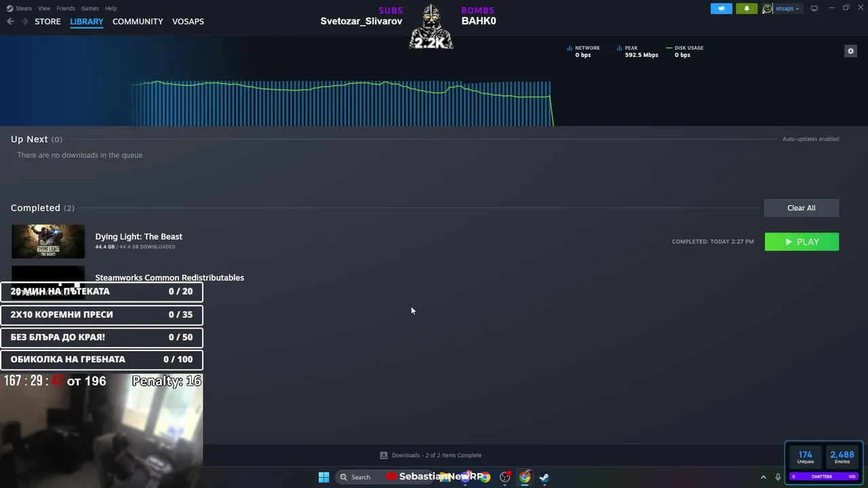Open the VOSAPS profile tab
This screenshot has height=488, width=868.
coord(188,22)
